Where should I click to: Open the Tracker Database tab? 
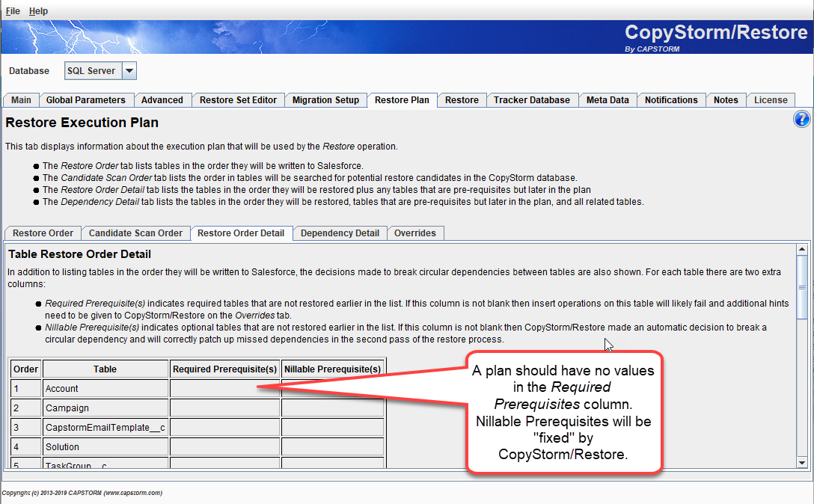[x=532, y=100]
